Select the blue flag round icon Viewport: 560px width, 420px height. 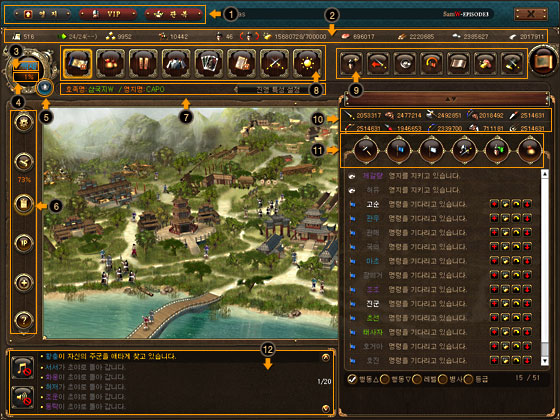point(398,150)
